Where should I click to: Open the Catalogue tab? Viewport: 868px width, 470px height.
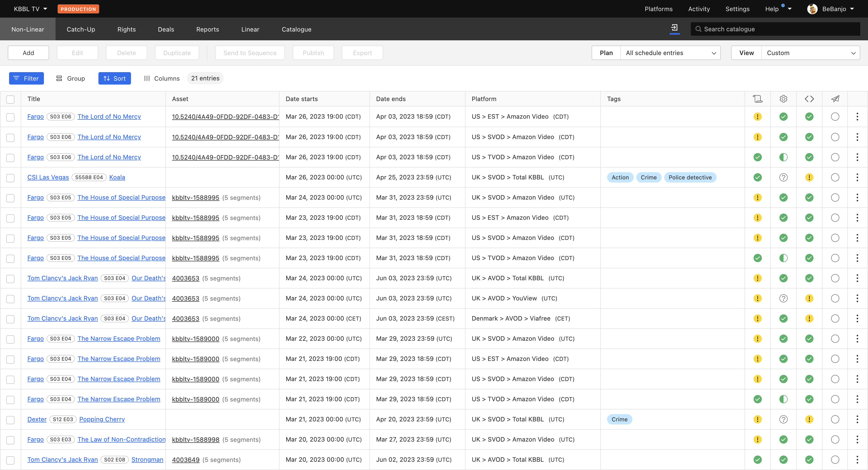tap(296, 29)
